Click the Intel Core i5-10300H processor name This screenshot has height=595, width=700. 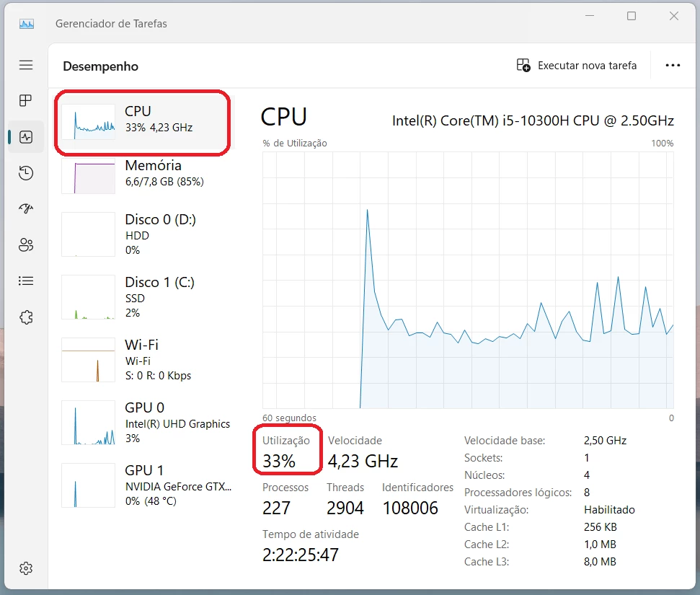(x=533, y=120)
